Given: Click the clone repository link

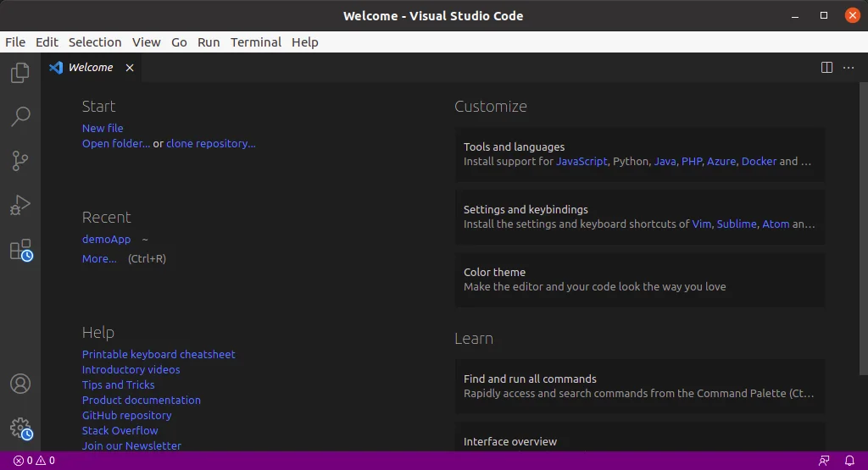Looking at the screenshot, I should click(x=210, y=143).
